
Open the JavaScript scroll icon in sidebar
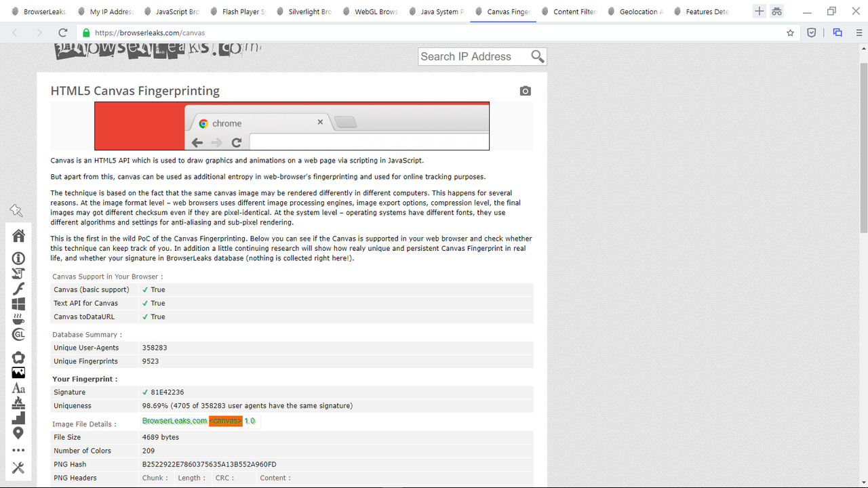(18, 274)
